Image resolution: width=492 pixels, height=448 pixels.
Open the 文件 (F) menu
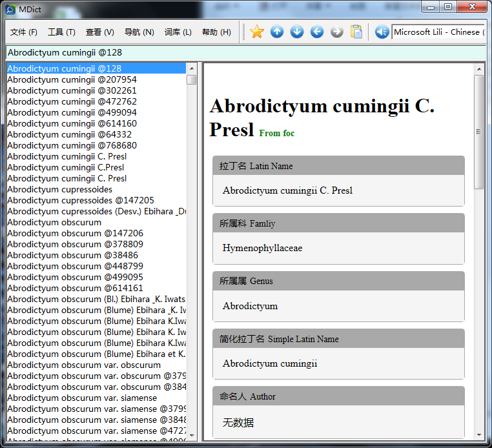coord(24,32)
